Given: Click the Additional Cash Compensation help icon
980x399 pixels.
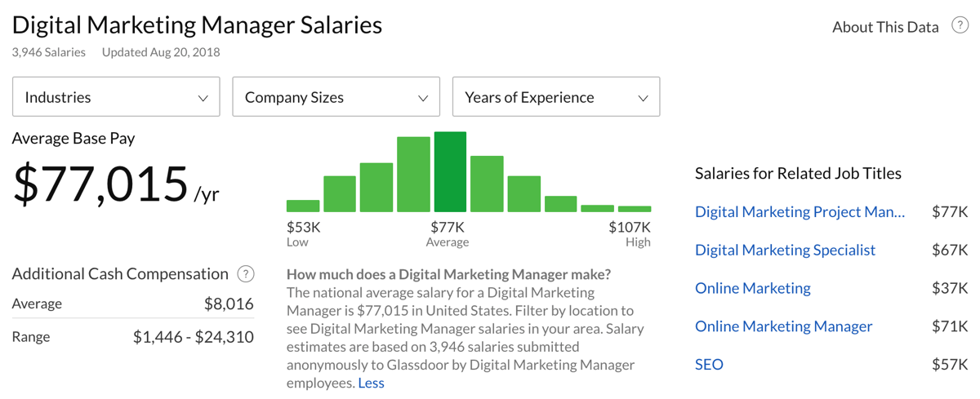Looking at the screenshot, I should tap(245, 274).
